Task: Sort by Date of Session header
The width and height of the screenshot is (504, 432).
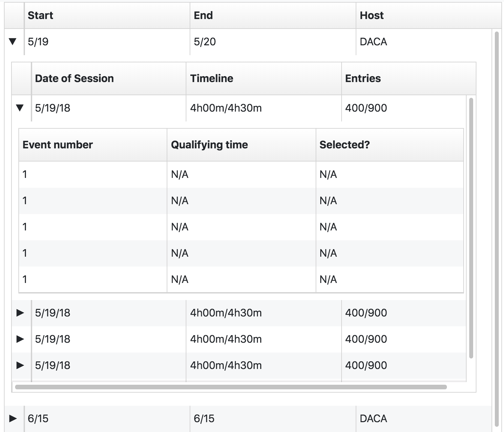Action: coord(74,78)
